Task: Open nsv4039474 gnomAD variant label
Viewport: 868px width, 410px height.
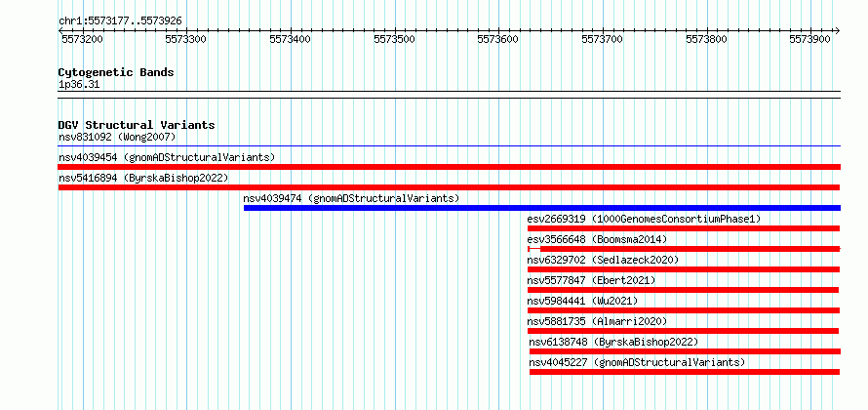Action: (351, 198)
